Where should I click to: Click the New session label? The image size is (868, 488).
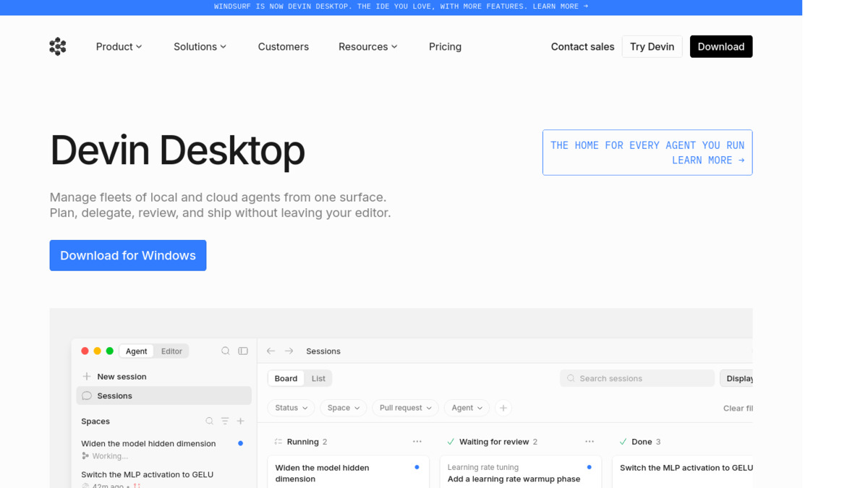click(x=122, y=377)
